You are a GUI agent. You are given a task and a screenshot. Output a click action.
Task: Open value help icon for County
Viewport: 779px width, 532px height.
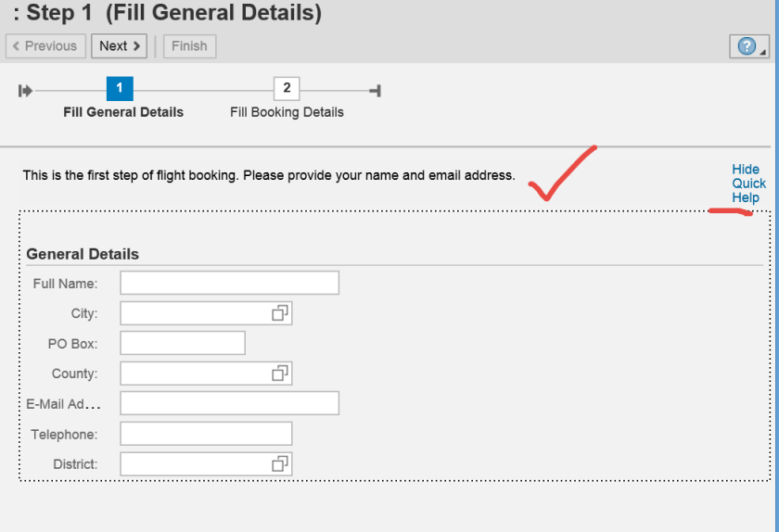click(x=280, y=374)
